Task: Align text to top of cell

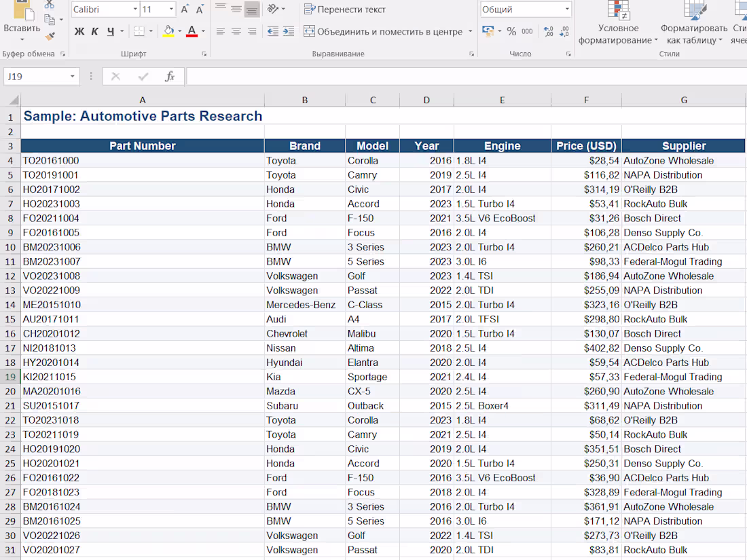Action: coord(221,9)
